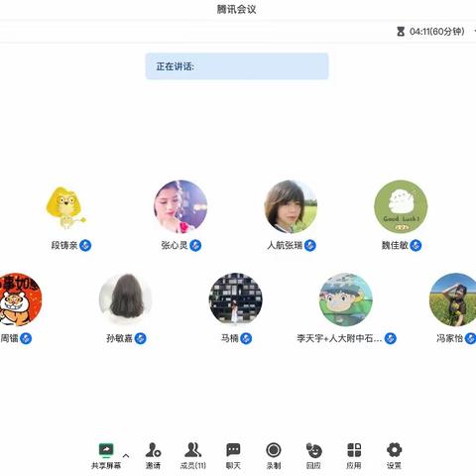
Task: Start recording with the 录制 icon
Action: tap(274, 450)
